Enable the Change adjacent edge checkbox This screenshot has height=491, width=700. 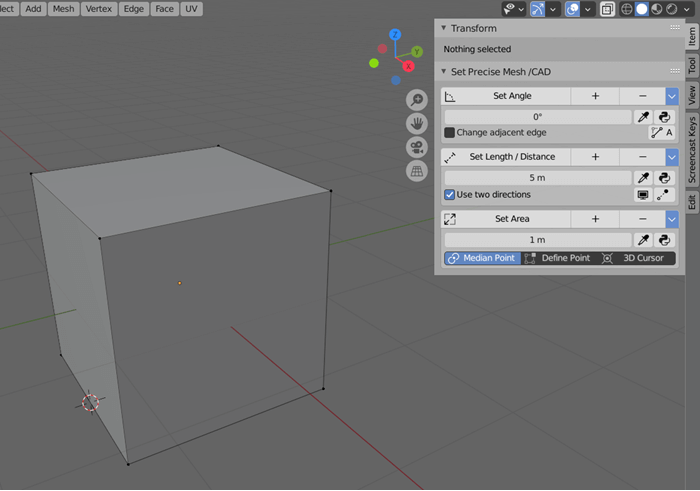tap(450, 133)
